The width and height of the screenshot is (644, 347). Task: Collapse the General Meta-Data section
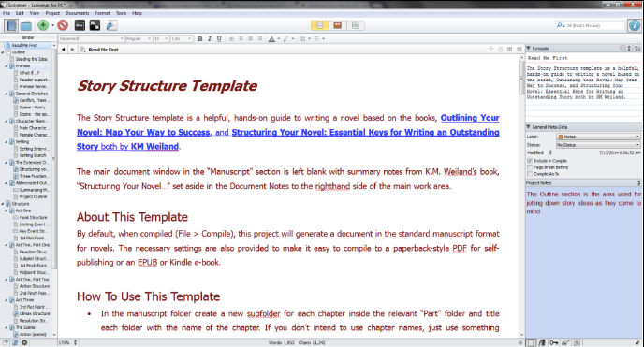click(x=529, y=127)
